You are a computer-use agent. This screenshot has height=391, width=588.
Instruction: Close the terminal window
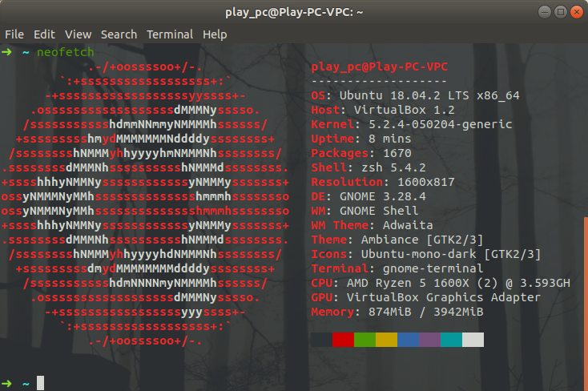(574, 12)
